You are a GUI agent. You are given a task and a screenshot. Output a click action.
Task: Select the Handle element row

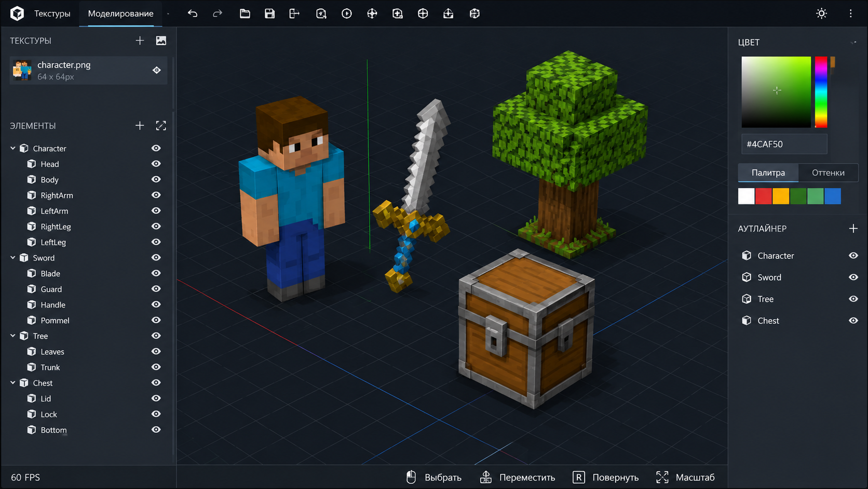pos(88,305)
